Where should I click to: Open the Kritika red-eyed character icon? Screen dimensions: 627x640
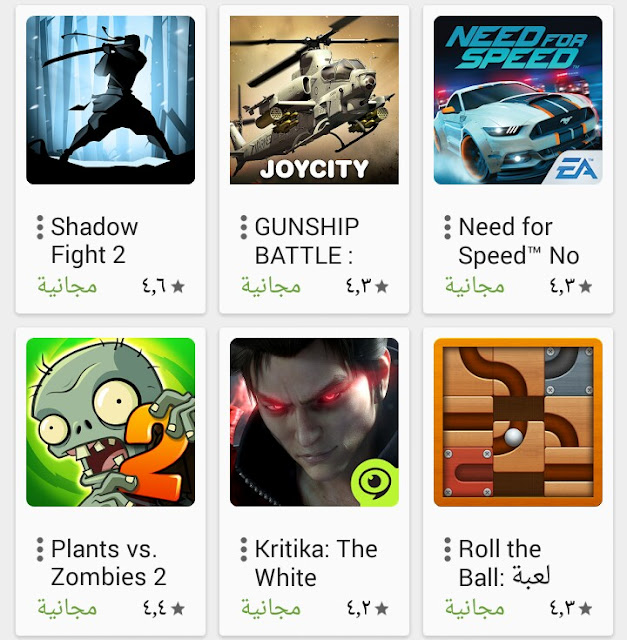click(314, 422)
